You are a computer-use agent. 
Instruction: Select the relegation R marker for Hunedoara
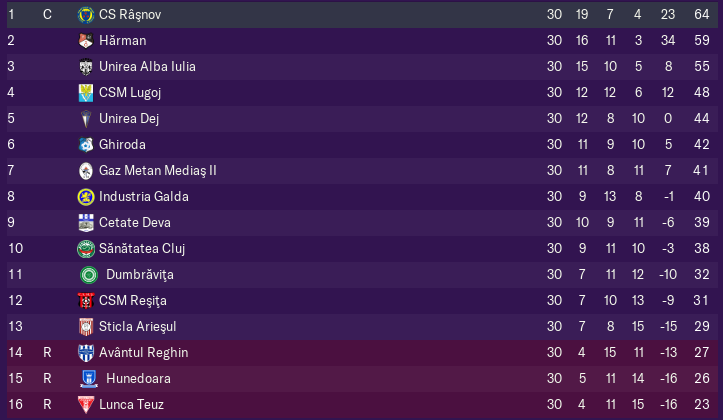tap(47, 379)
